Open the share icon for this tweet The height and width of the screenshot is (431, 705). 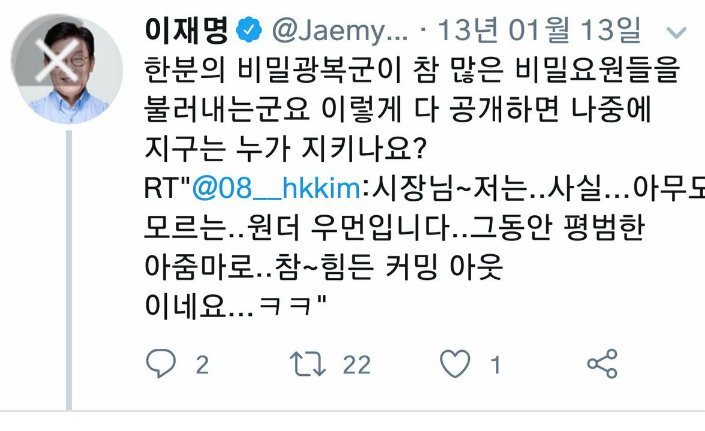coord(602,364)
